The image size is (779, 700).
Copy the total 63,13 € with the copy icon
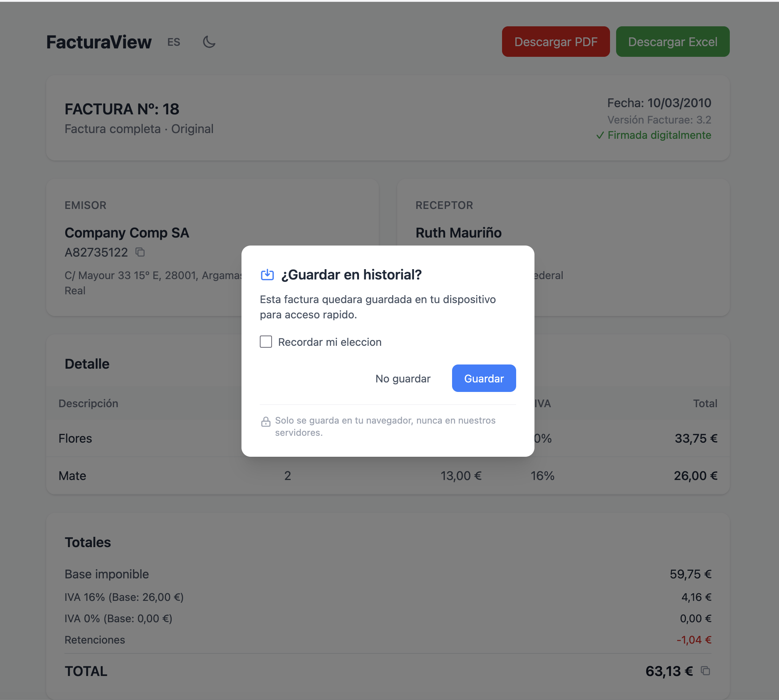(705, 671)
